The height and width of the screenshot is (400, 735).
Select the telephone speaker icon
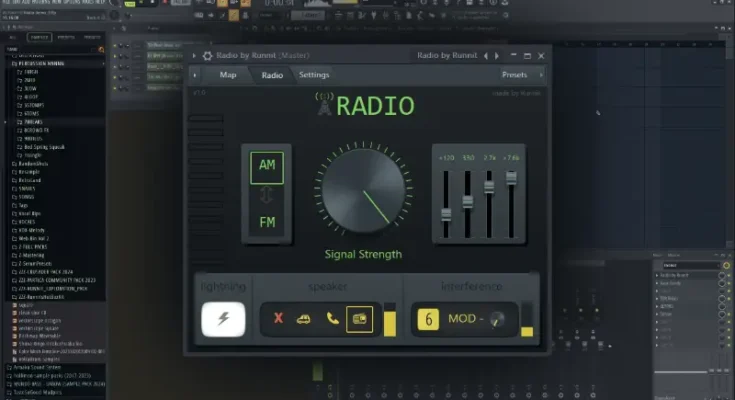(x=332, y=319)
